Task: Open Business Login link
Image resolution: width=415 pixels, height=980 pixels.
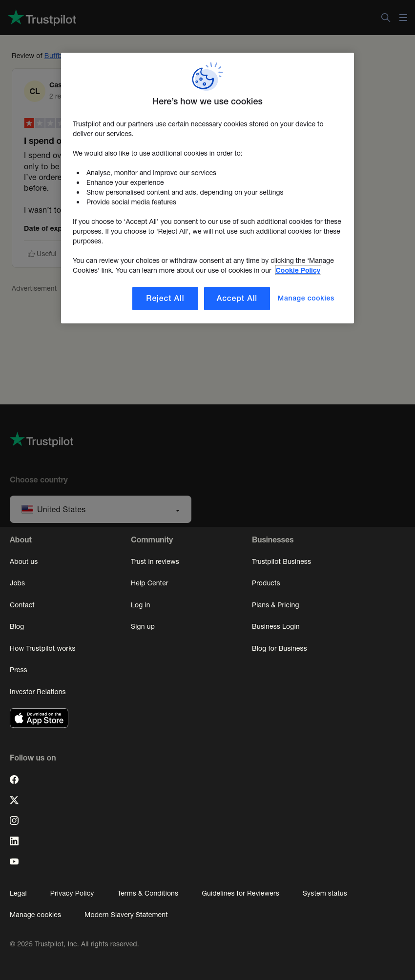Action: [x=276, y=626]
